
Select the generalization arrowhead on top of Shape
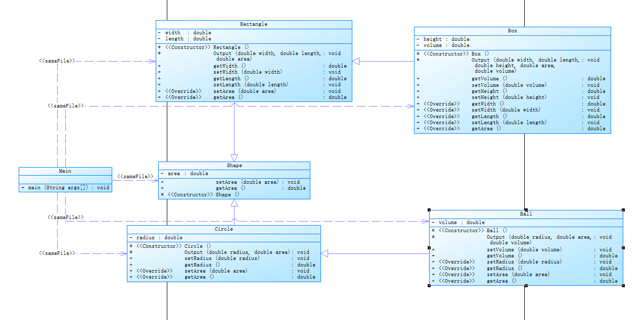click(x=234, y=157)
